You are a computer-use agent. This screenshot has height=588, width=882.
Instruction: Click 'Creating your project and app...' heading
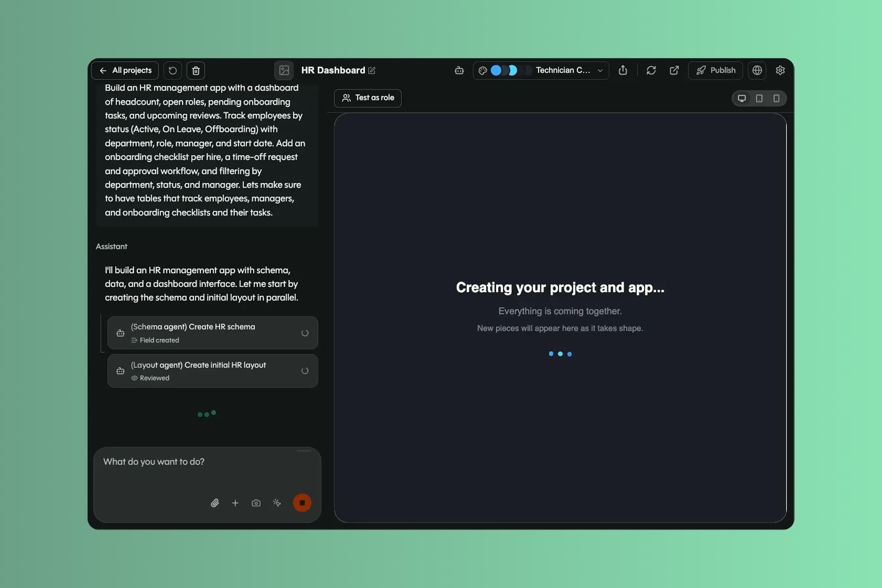560,288
